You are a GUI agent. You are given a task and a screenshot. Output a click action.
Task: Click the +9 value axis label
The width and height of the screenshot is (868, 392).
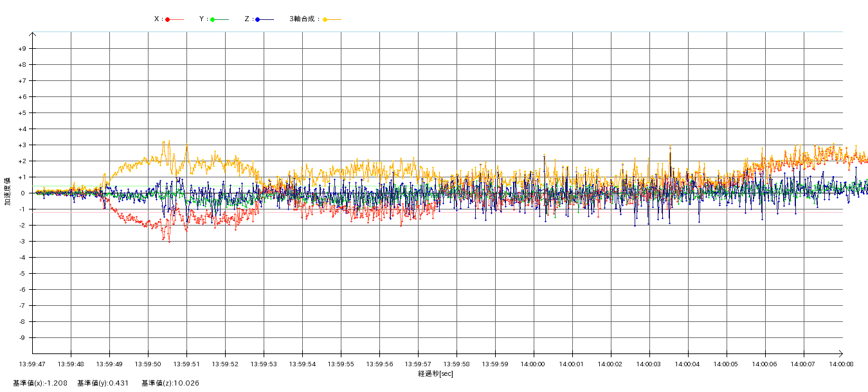tap(22, 49)
